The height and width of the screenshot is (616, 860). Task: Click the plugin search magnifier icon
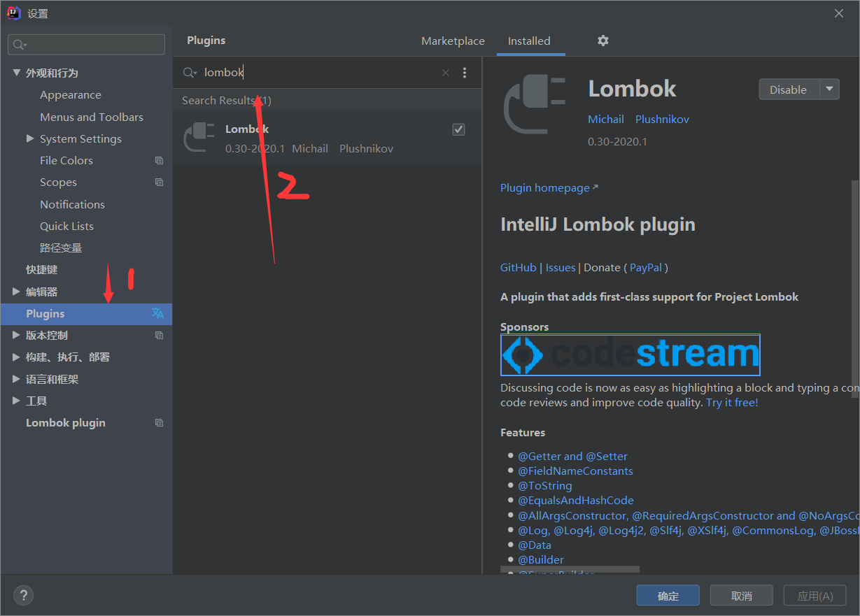pos(190,73)
